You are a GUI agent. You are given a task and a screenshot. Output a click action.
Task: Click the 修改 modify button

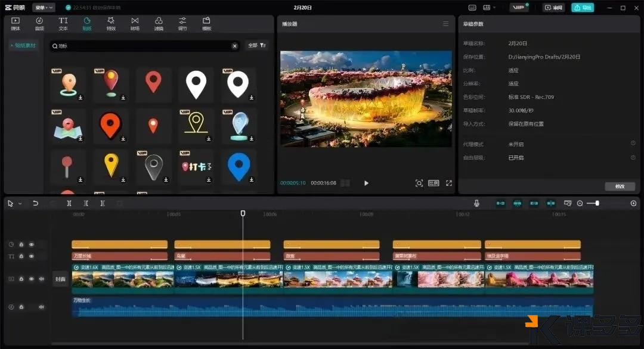pos(620,186)
